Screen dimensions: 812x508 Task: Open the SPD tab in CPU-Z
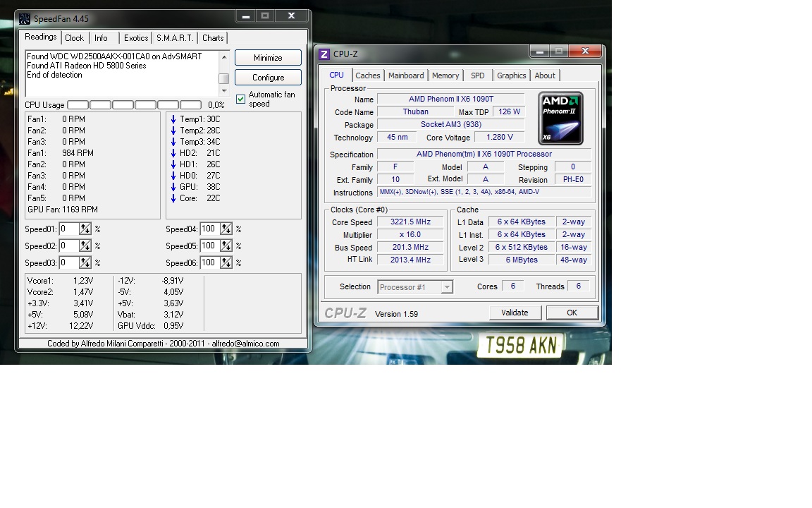478,75
